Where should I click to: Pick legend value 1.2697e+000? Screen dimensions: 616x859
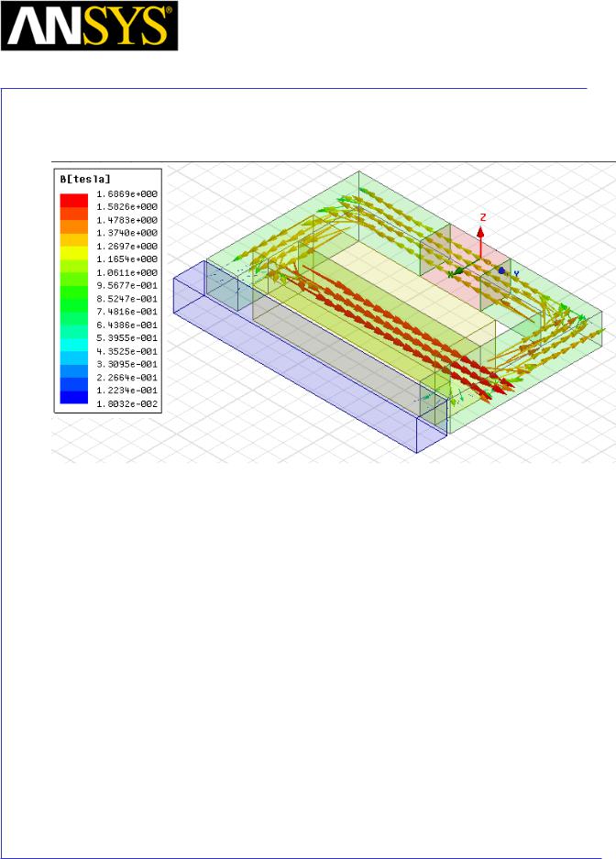tap(127, 246)
